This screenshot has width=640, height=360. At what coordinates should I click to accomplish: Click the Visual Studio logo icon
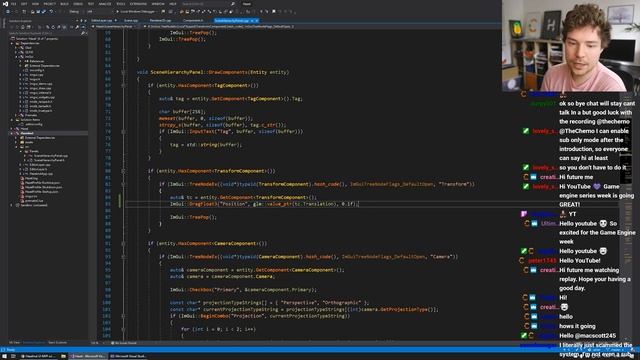click(x=6, y=4)
